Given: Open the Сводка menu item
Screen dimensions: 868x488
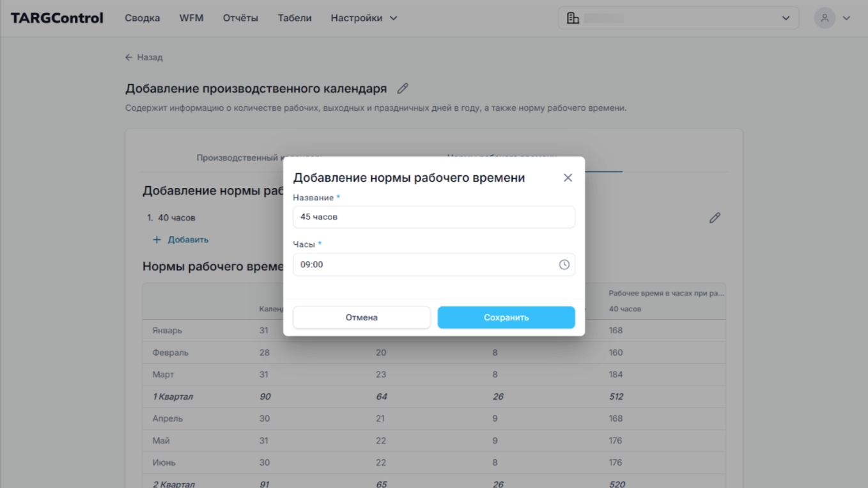Looking at the screenshot, I should pyautogui.click(x=142, y=18).
